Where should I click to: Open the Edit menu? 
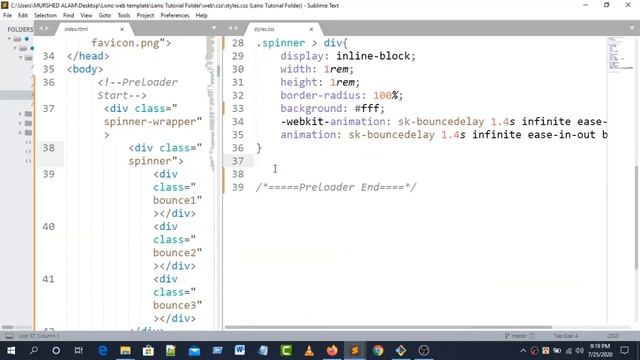click(23, 16)
